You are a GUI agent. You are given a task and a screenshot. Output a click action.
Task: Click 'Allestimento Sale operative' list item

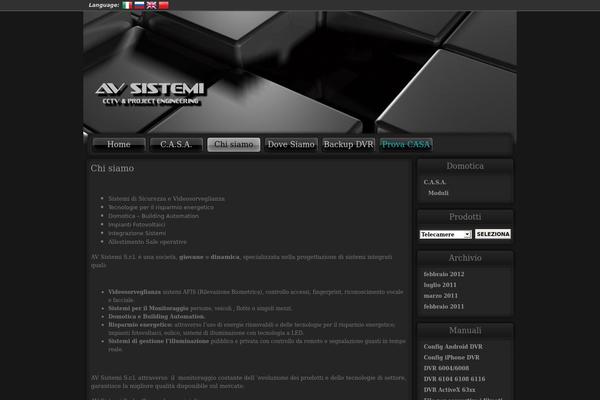click(x=147, y=242)
